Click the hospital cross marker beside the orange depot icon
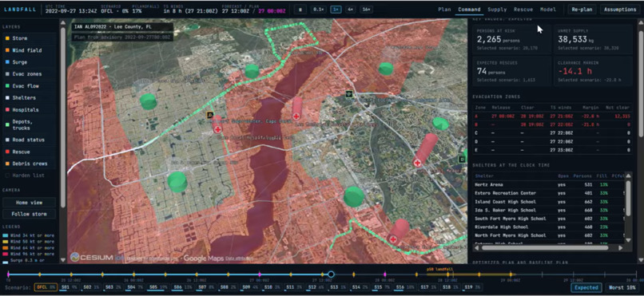 [x=217, y=129]
